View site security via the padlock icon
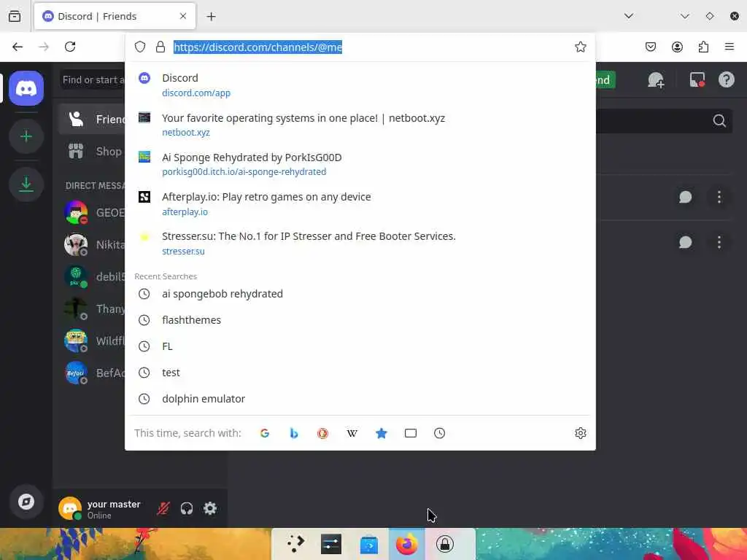Image resolution: width=747 pixels, height=560 pixels. [160, 47]
